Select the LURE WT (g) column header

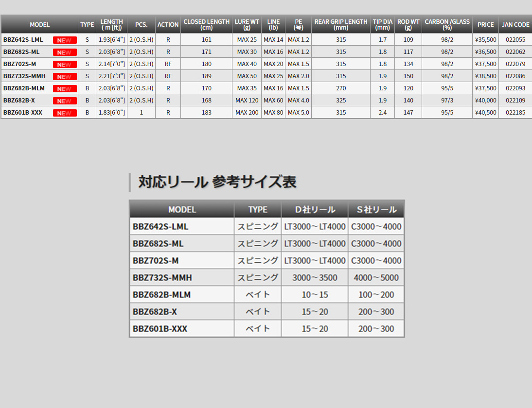click(247, 24)
